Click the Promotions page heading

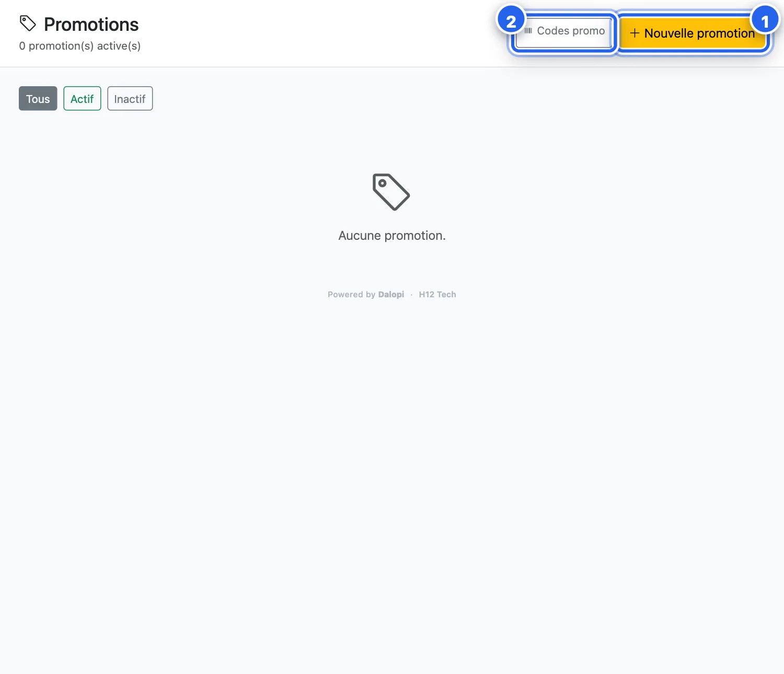coord(91,25)
